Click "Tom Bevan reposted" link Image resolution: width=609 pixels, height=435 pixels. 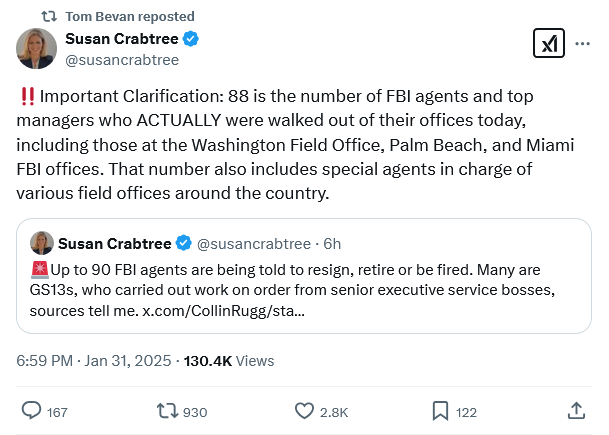pyautogui.click(x=130, y=17)
